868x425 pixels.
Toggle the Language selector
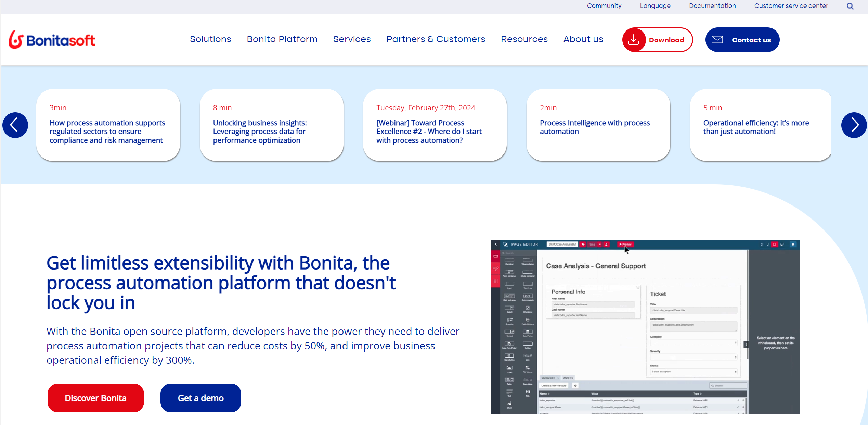coord(655,6)
